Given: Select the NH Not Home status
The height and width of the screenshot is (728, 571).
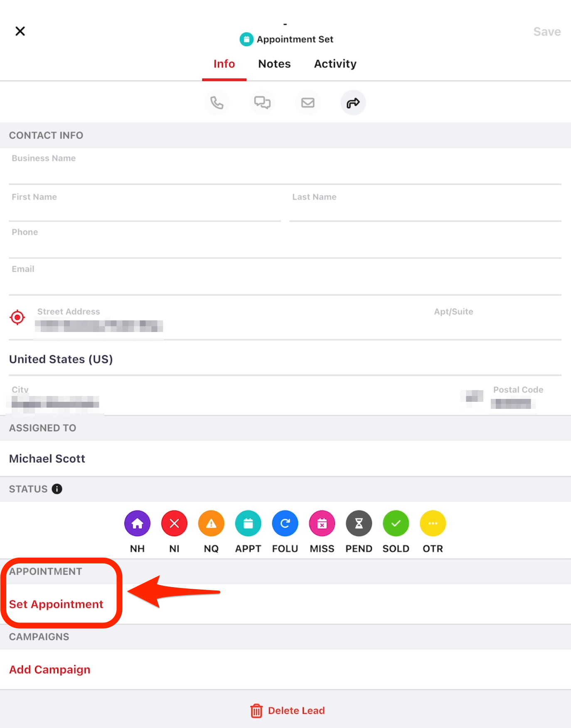Looking at the screenshot, I should coord(137,524).
